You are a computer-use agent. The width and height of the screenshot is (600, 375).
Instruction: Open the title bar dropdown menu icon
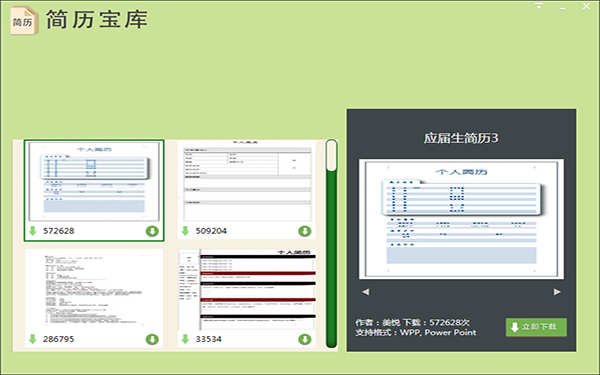[x=539, y=6]
